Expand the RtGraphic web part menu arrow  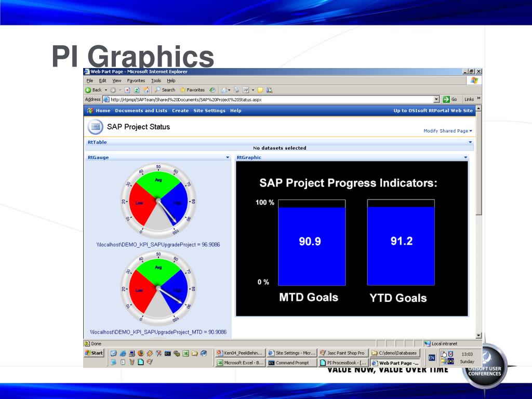point(465,157)
